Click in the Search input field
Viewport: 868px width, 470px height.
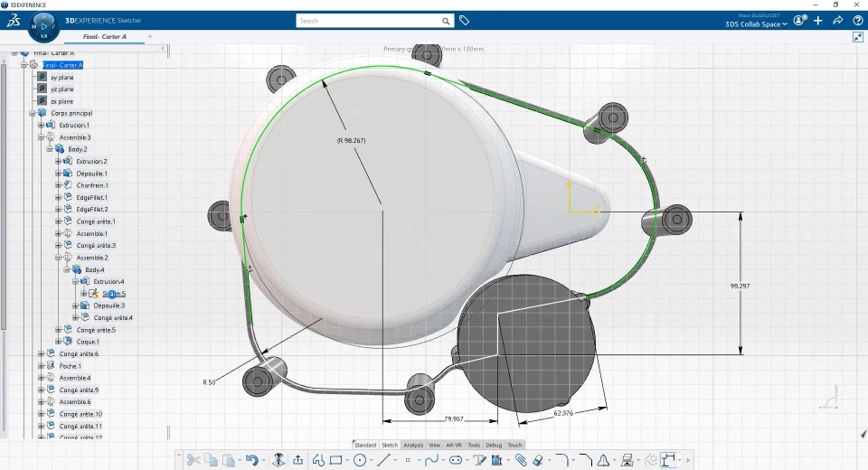(x=369, y=21)
